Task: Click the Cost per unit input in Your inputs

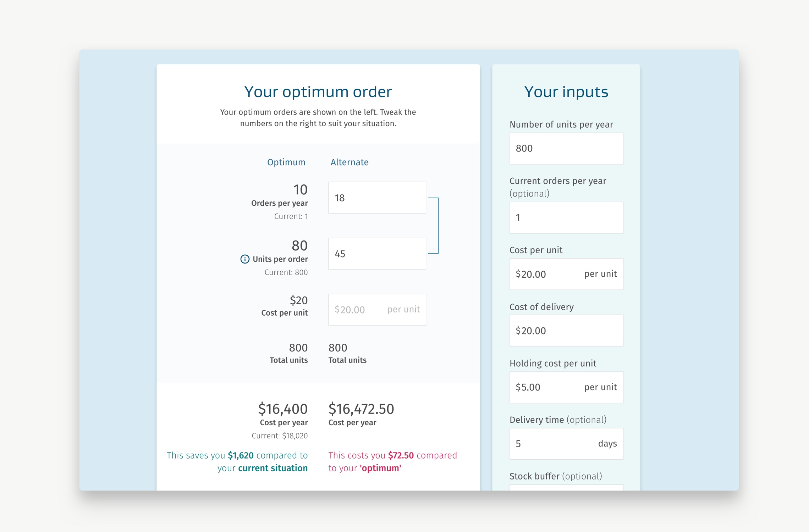Action: (x=566, y=274)
